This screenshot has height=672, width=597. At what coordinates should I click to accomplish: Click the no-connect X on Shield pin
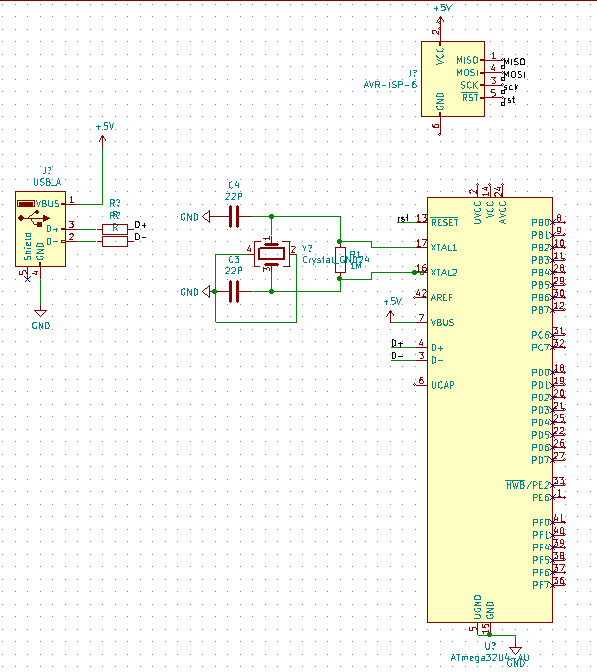(27, 279)
